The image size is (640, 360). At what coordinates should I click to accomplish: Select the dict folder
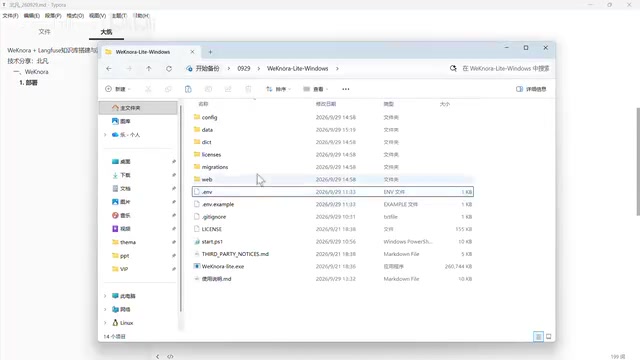point(332,142)
